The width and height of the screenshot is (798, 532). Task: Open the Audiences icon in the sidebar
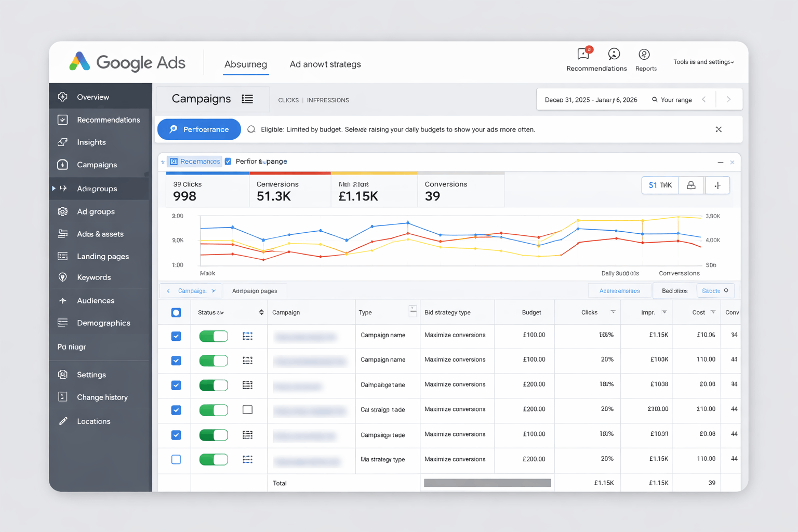(x=62, y=300)
